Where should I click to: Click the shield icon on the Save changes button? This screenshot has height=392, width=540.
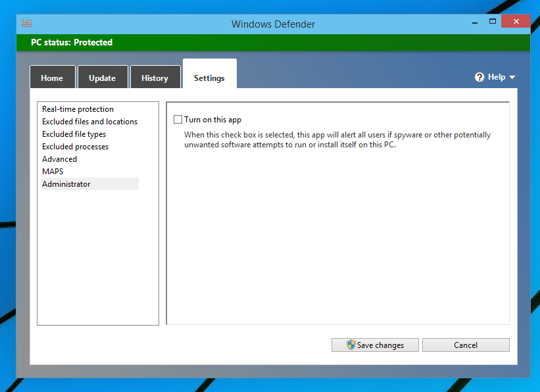(x=351, y=345)
